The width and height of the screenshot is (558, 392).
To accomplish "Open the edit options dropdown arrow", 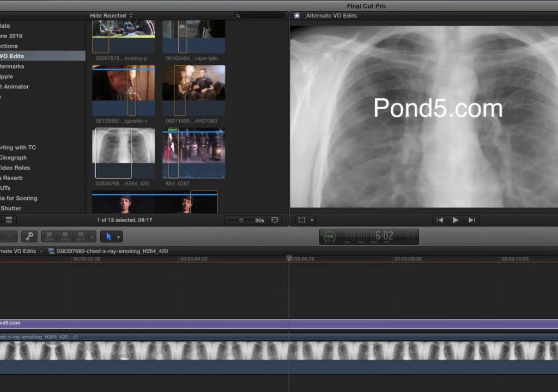I will (x=93, y=237).
